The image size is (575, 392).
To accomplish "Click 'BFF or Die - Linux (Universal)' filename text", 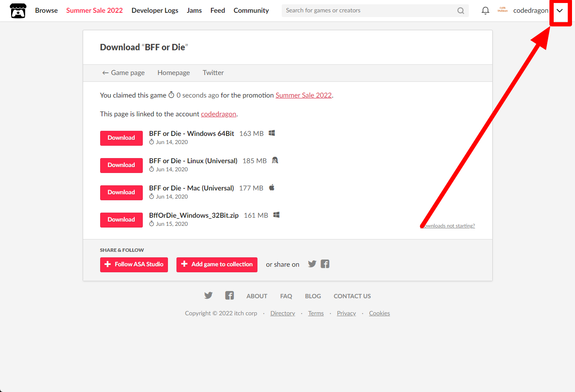I will [x=193, y=161].
